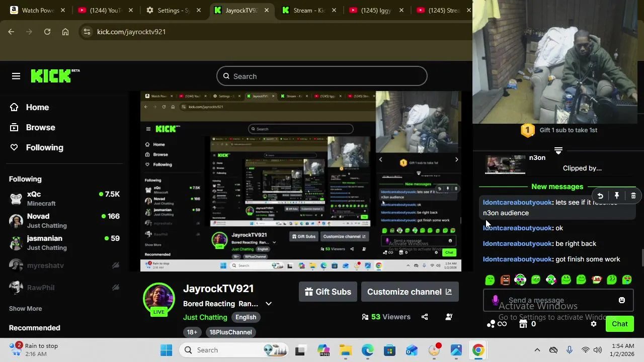The width and height of the screenshot is (644, 362).
Task: Open offline channel myreshatv
Action: (64, 265)
